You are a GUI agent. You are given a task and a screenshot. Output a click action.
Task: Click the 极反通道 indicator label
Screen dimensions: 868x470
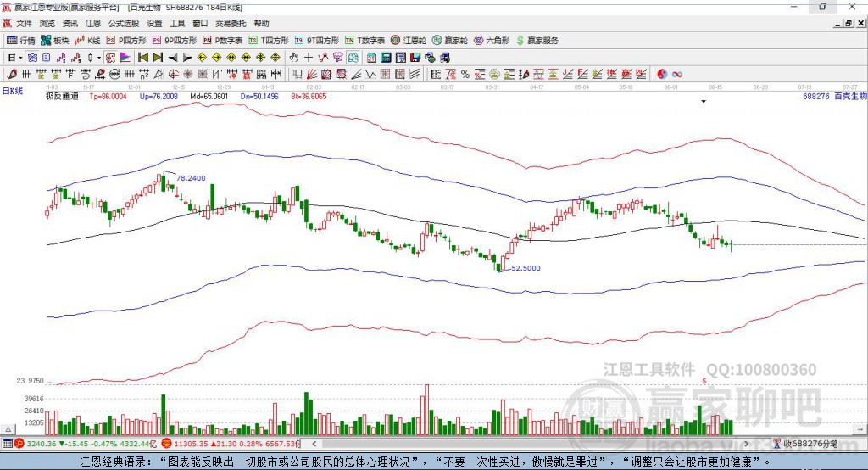[62, 96]
